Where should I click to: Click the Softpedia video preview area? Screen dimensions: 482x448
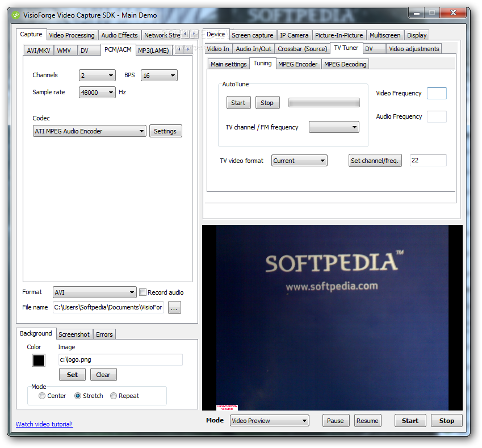(332, 317)
